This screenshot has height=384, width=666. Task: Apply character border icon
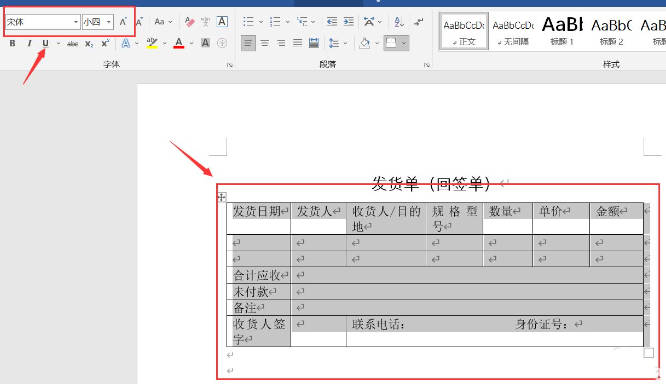222,21
